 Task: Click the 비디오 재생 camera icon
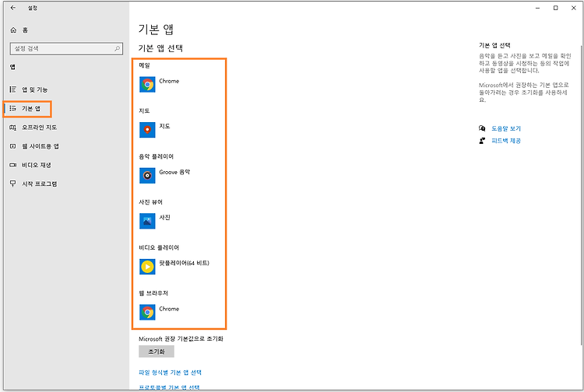click(x=13, y=165)
